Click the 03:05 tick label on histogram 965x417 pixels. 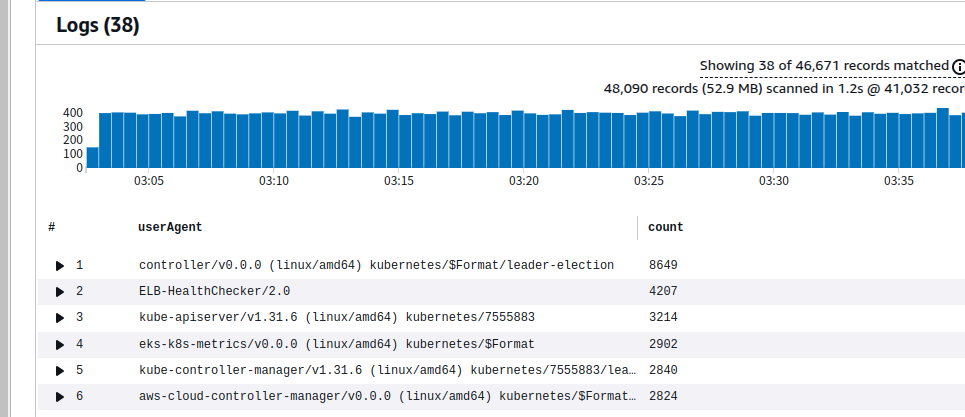(x=148, y=181)
